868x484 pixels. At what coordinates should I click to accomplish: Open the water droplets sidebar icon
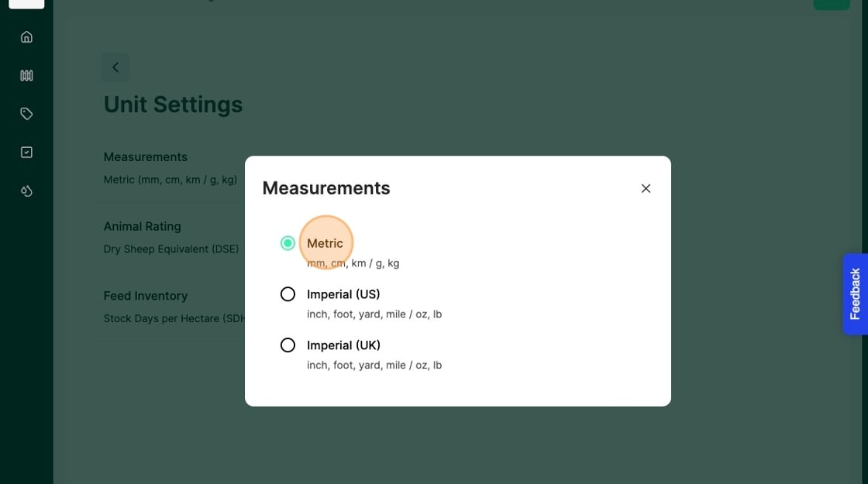[26, 191]
